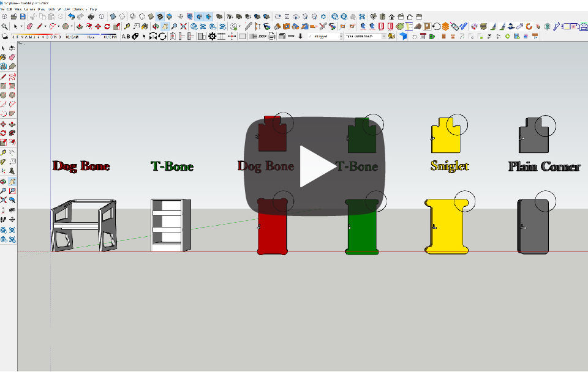The image size is (588, 372).
Task: Select the Move tool in the left palette
Action: 4,124
